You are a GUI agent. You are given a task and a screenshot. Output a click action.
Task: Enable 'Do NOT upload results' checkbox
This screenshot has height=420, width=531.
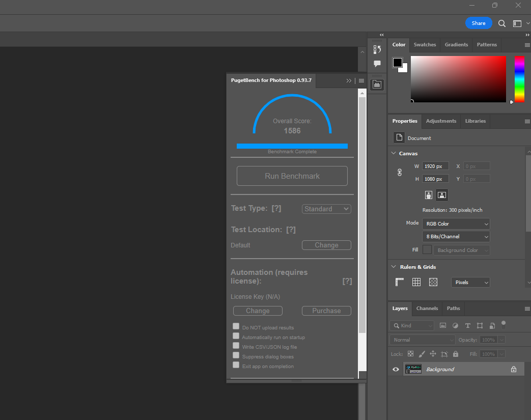[x=236, y=326]
